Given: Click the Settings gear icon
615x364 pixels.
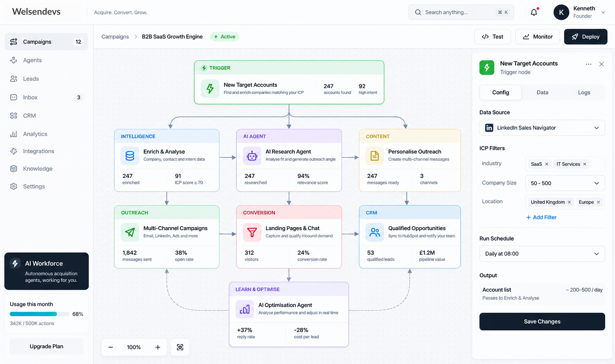Looking at the screenshot, I should click(14, 186).
